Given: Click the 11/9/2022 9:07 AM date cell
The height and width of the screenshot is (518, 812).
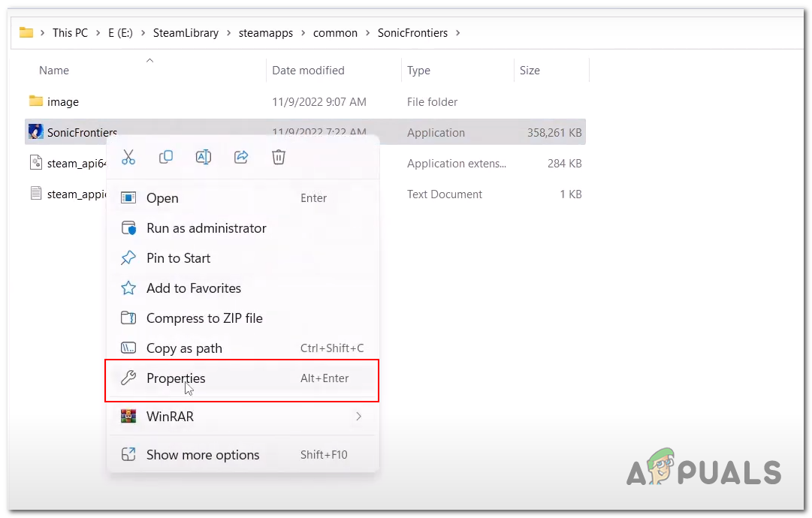Looking at the screenshot, I should coord(319,102).
